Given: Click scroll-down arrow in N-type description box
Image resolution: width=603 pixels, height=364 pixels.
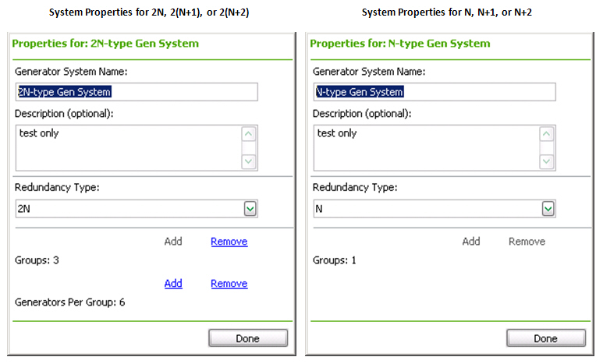Looking at the screenshot, I should click(547, 161).
